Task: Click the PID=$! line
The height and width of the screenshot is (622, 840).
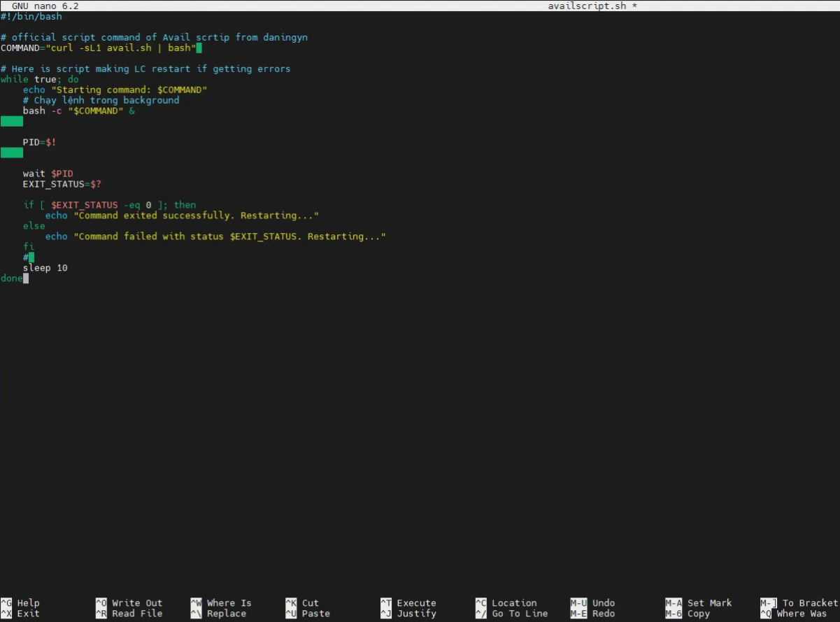Action: [40, 142]
